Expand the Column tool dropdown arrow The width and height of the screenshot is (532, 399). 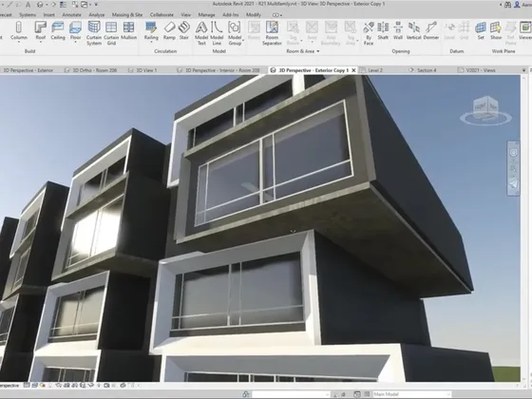pos(19,42)
